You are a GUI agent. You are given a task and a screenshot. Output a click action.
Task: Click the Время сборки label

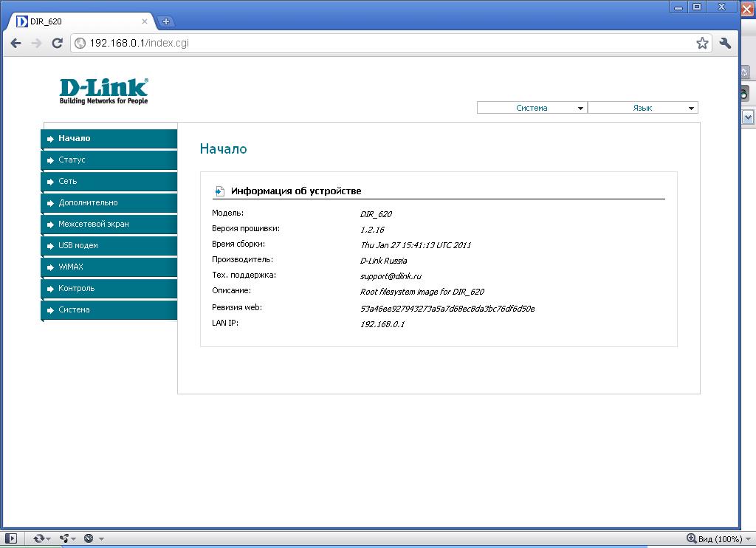pyautogui.click(x=238, y=244)
